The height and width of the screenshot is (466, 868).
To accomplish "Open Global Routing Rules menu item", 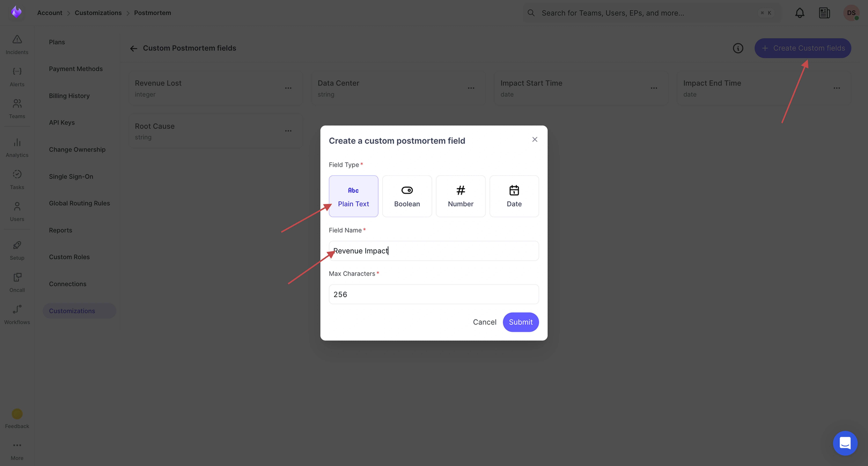I will 79,203.
